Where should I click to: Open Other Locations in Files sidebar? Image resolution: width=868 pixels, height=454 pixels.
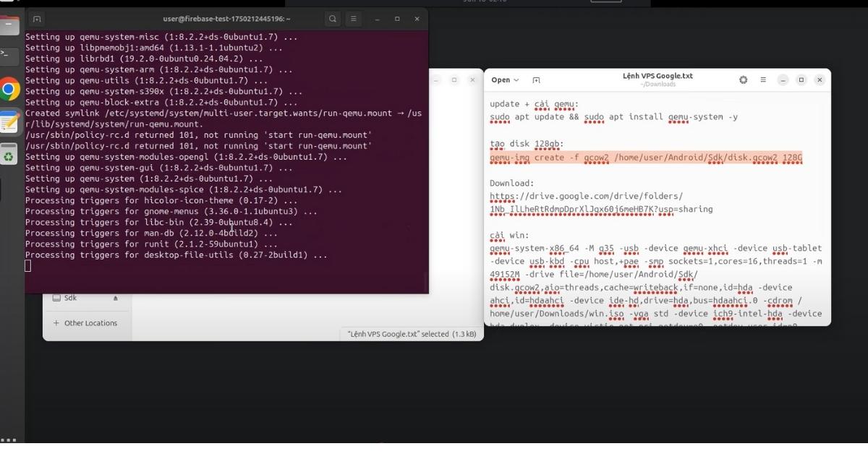pyautogui.click(x=85, y=323)
